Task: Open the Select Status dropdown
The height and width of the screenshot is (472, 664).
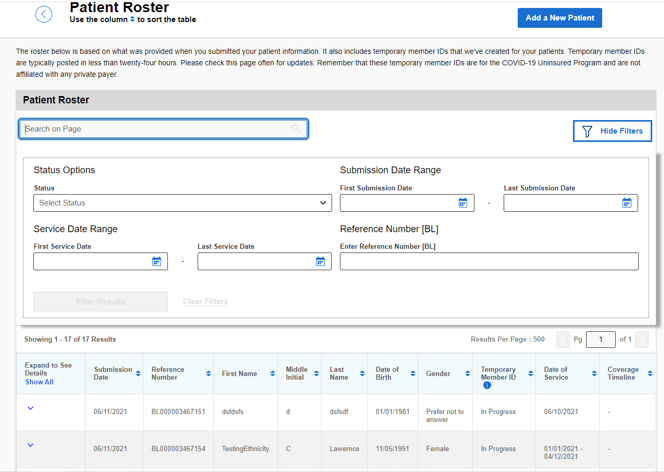Action: pos(182,203)
